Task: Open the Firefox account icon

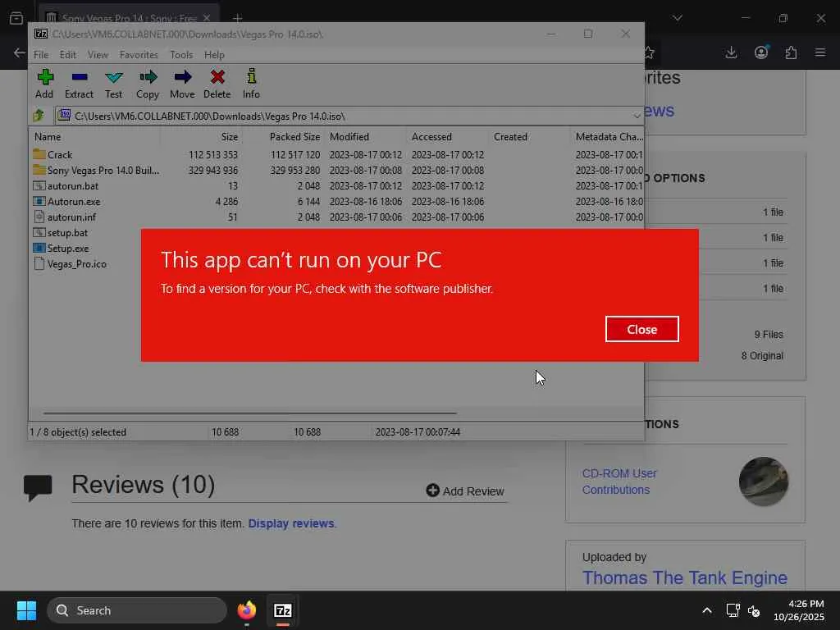Action: [x=760, y=52]
